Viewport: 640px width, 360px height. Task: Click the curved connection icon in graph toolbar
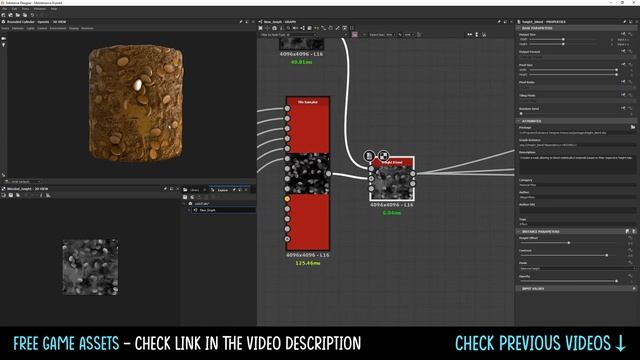pyautogui.click(x=323, y=28)
